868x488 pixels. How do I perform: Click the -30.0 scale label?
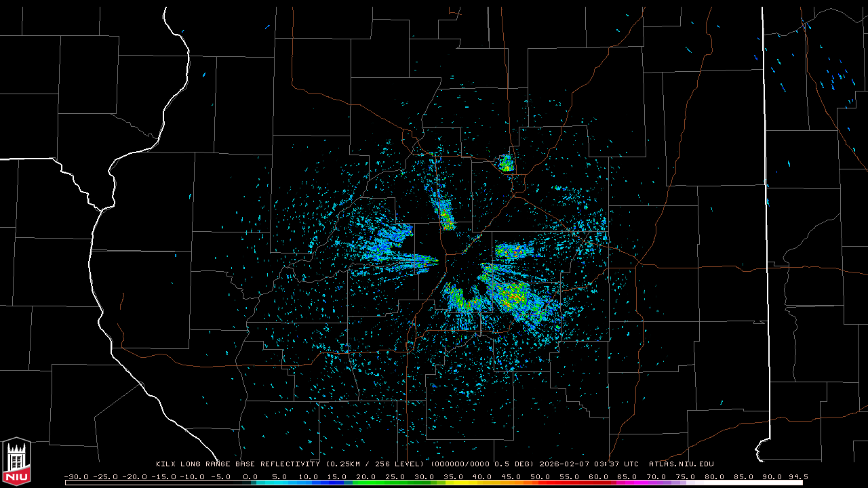pos(77,476)
